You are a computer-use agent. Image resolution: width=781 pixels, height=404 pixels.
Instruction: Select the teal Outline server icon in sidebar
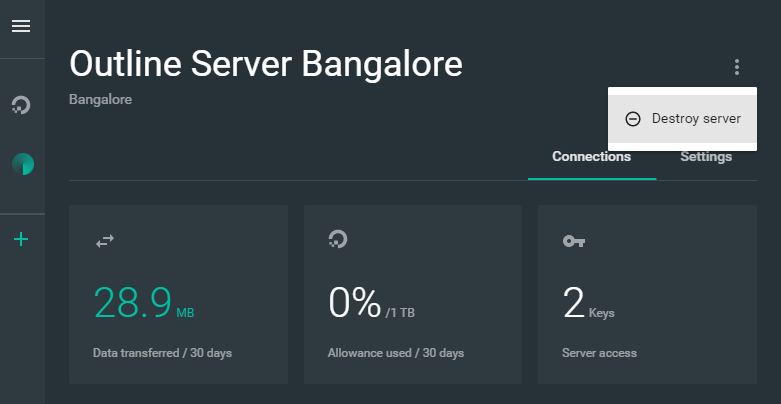[23, 164]
